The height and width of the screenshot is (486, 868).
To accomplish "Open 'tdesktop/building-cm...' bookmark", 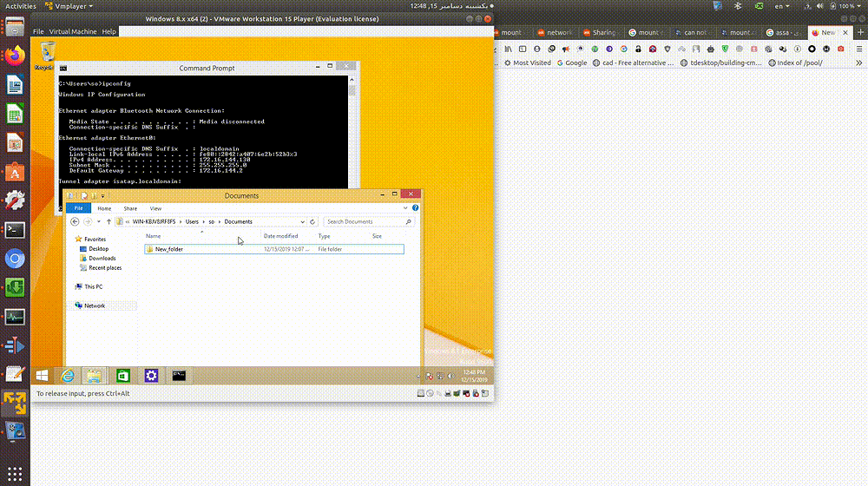I will (721, 63).
